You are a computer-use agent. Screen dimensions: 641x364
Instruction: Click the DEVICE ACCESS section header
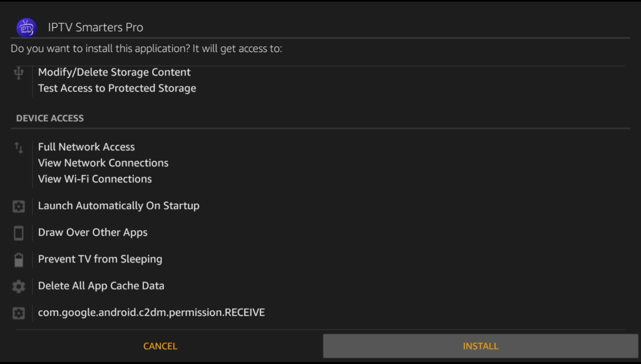pos(50,118)
